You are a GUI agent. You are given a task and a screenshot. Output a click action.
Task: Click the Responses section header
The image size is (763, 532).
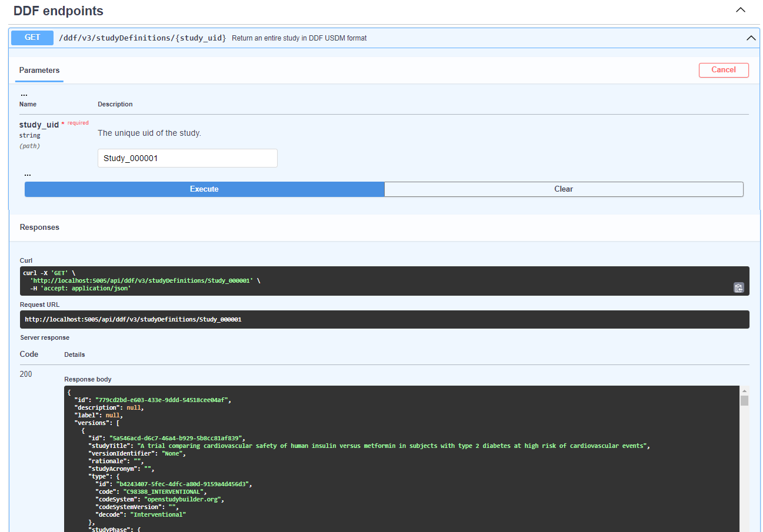pos(39,227)
